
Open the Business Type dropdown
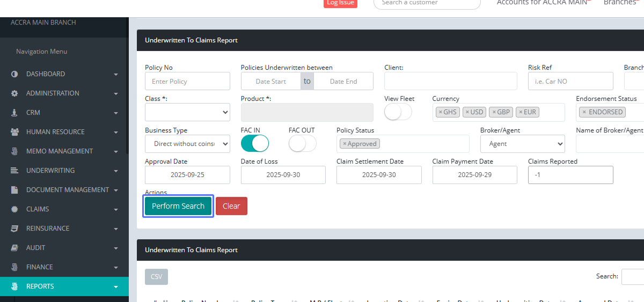(187, 144)
